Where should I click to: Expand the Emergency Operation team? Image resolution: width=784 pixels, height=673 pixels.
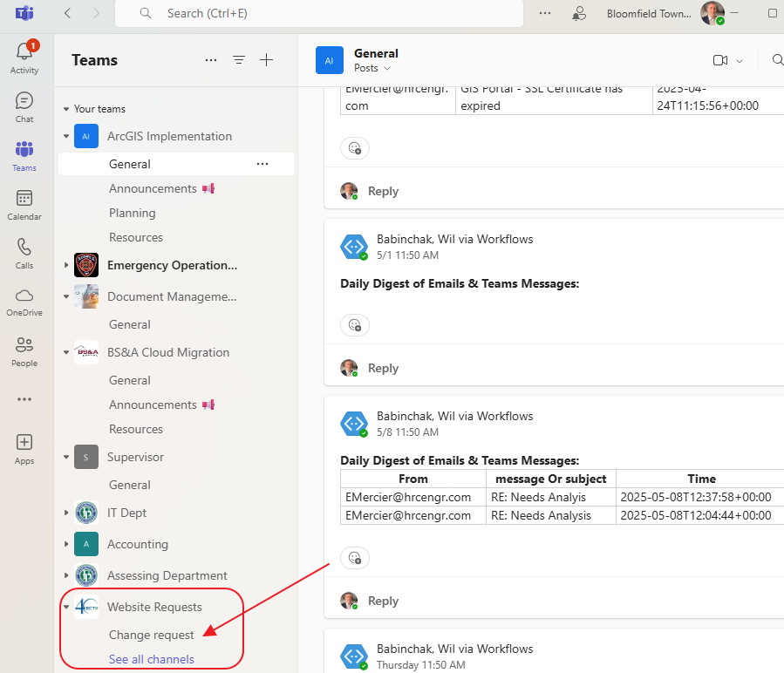click(x=66, y=265)
